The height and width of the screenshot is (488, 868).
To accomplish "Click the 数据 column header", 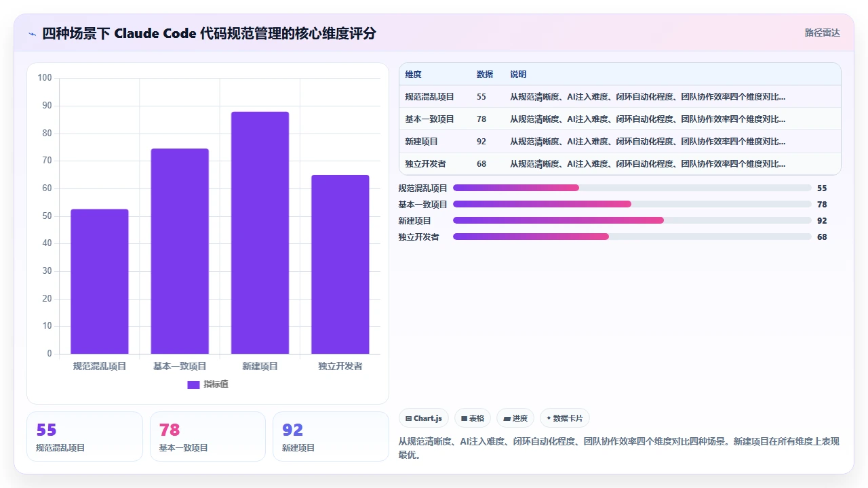I will coord(485,75).
